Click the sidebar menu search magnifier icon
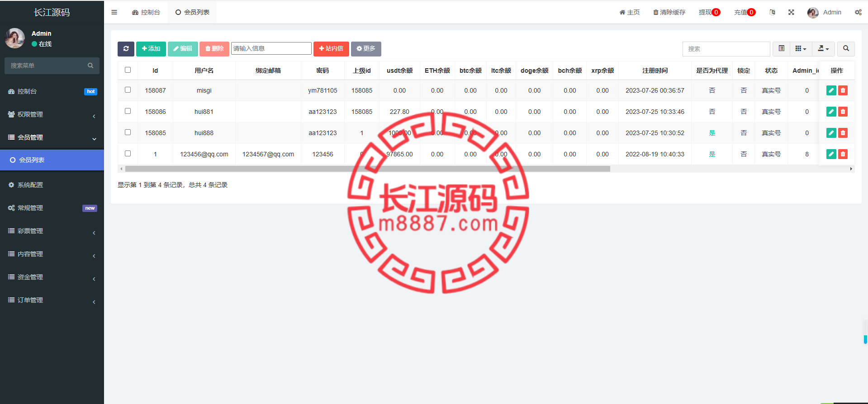 (90, 66)
